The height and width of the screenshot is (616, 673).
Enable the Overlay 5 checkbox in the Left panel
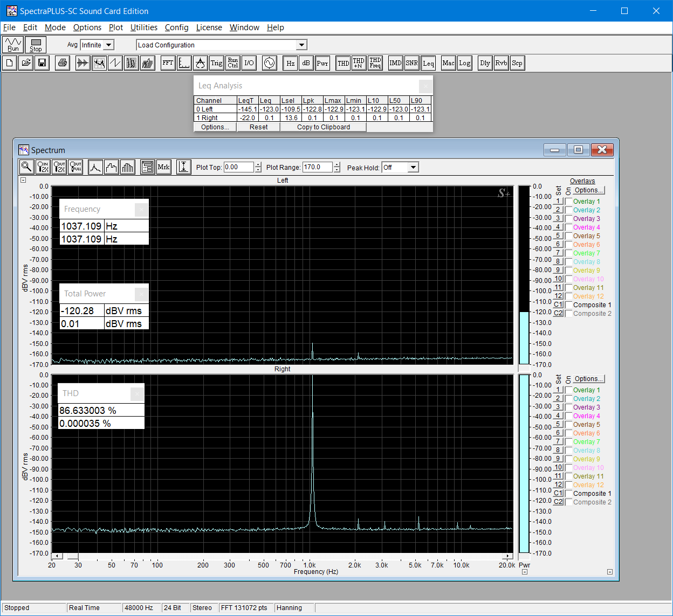(x=568, y=236)
